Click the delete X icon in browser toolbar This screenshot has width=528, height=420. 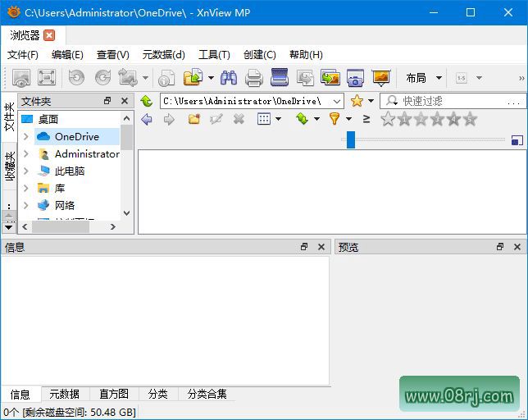[239, 119]
